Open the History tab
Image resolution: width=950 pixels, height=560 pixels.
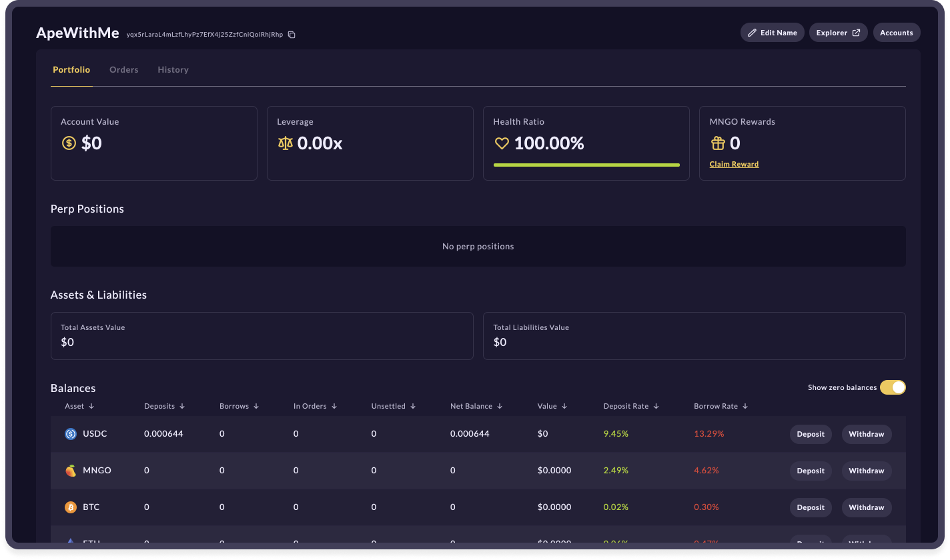click(x=173, y=69)
